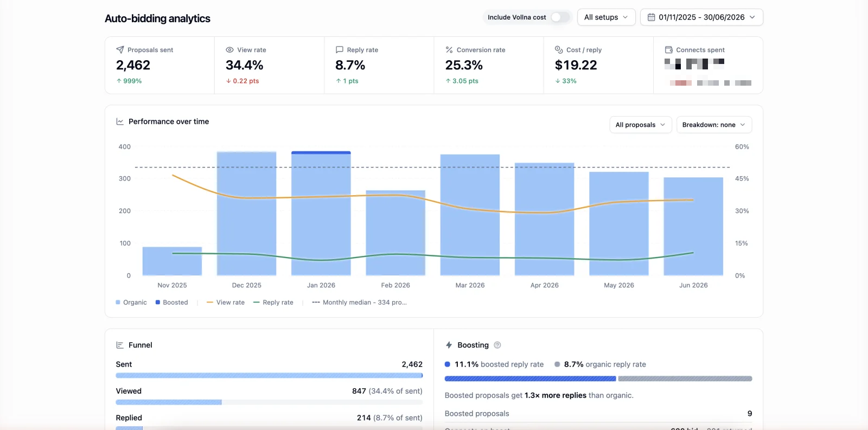Click the help icon next to Boosting

pos(497,345)
